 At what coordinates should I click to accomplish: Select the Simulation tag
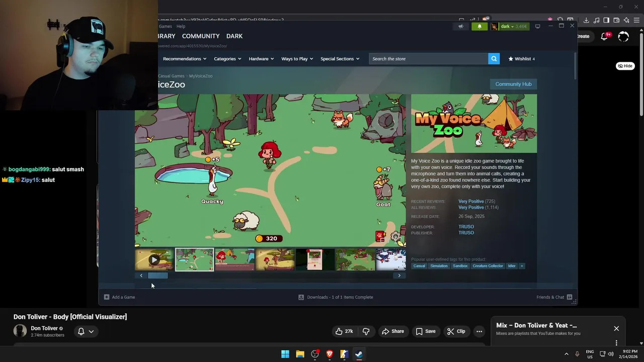[x=439, y=266]
